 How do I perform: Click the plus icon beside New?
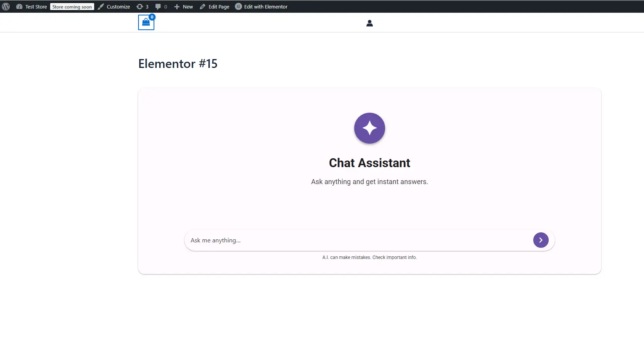coord(177,7)
